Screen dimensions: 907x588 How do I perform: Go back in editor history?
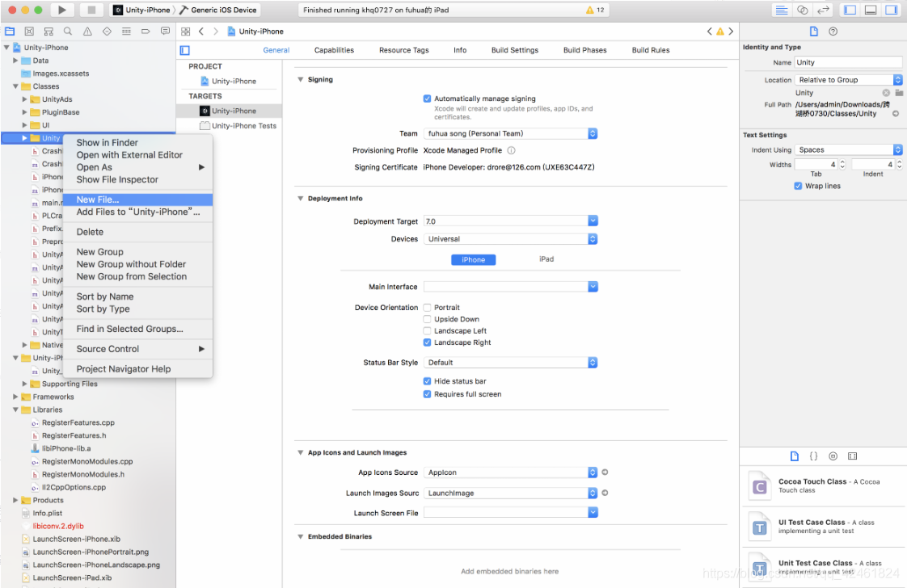[x=201, y=31]
